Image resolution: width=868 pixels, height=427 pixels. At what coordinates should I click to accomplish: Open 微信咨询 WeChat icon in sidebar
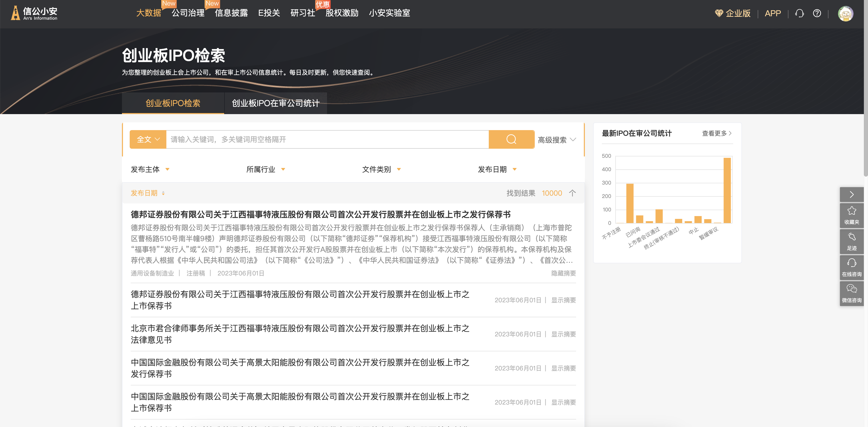coord(851,293)
